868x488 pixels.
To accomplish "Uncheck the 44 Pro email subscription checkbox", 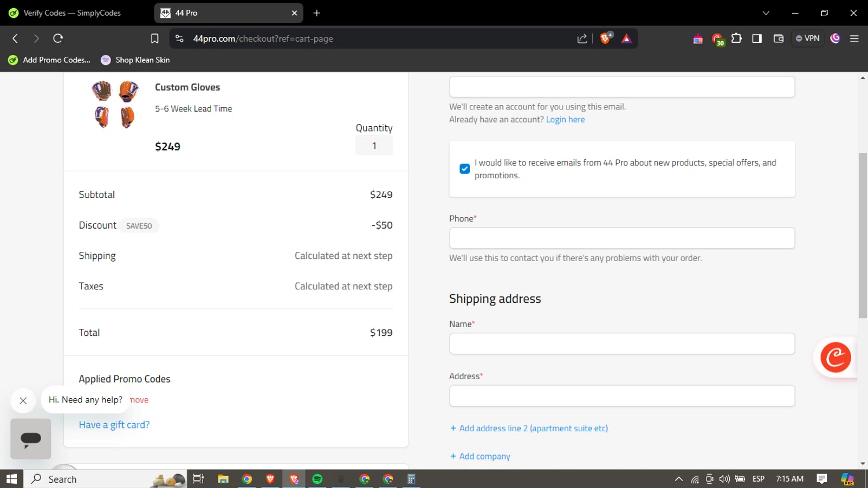I will point(465,169).
